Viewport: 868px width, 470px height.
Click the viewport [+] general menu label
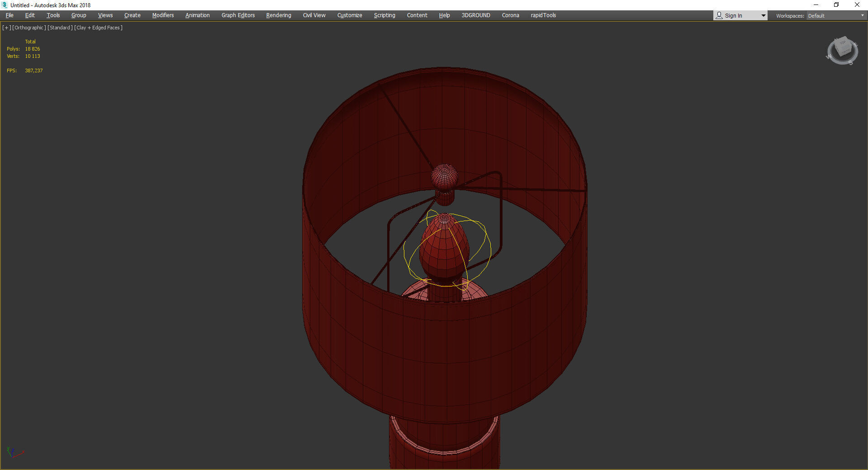coord(6,28)
